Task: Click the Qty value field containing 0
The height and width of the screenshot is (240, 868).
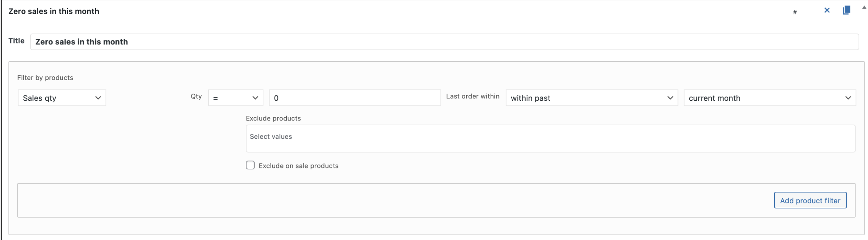Action: tap(355, 98)
